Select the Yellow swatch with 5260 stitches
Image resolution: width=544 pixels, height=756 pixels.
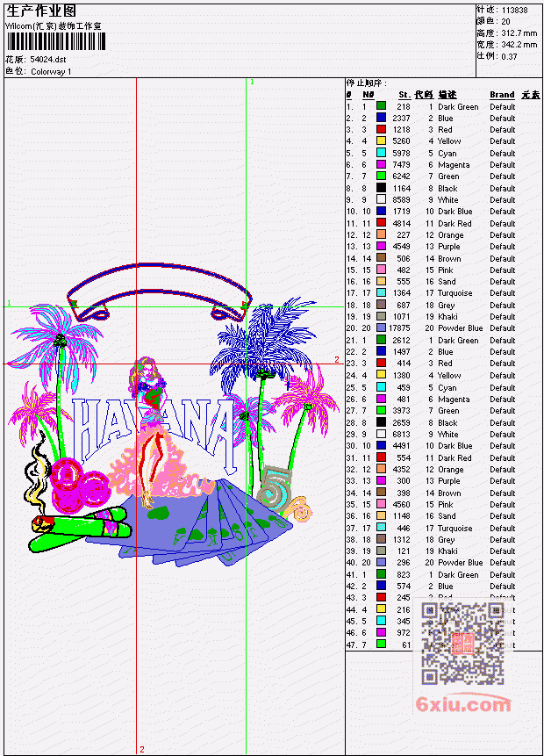click(381, 140)
